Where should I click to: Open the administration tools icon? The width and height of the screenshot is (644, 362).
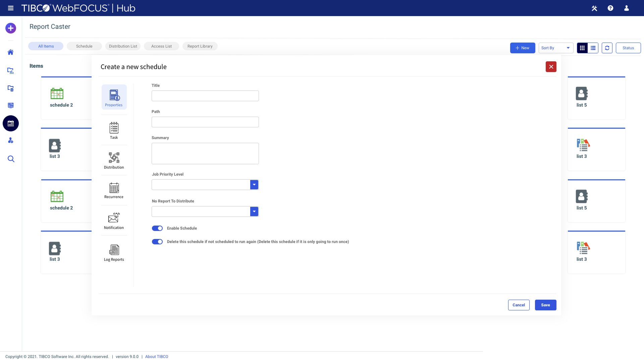pyautogui.click(x=594, y=8)
